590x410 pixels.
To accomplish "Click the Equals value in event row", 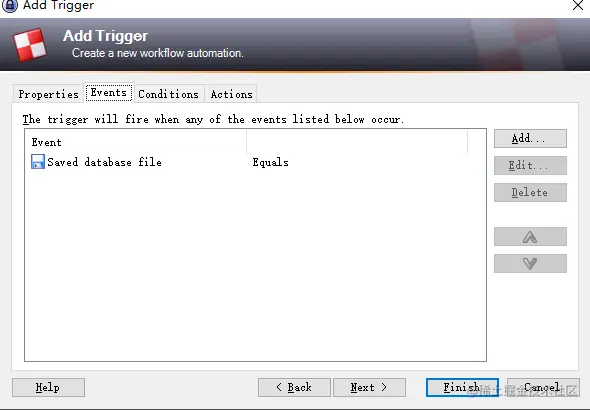I will (271, 162).
